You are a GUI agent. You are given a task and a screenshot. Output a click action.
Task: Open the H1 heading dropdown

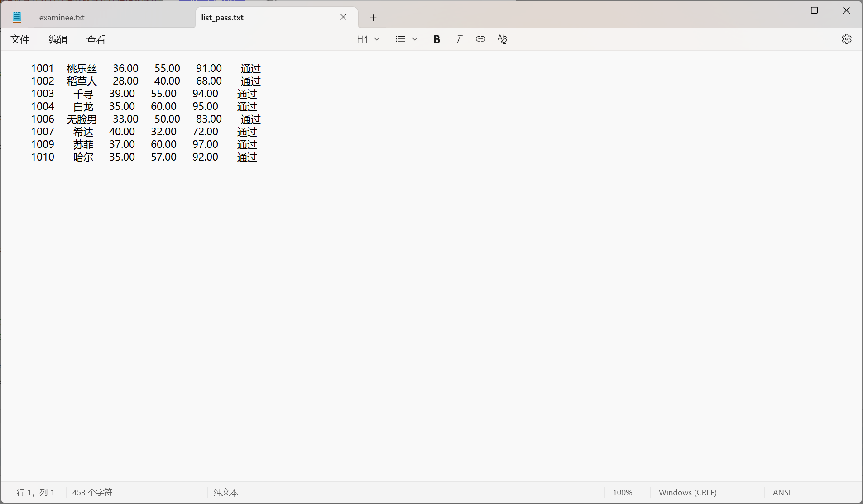pyautogui.click(x=368, y=39)
